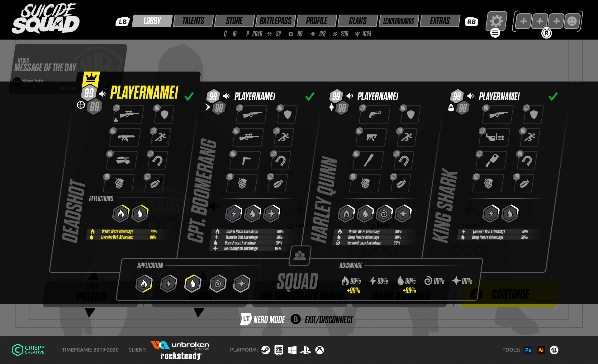Screen dimensions: 598x364
Task: Open the Clans tab
Action: [x=358, y=21]
